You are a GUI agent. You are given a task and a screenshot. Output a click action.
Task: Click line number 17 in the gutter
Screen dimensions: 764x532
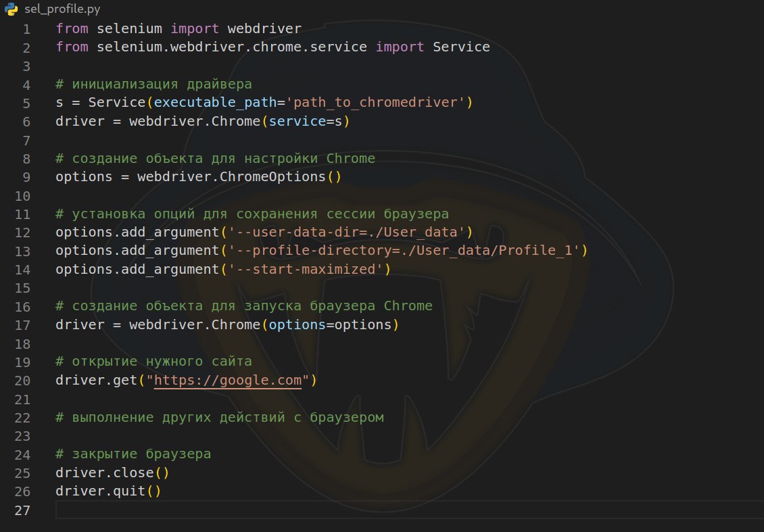pos(23,325)
